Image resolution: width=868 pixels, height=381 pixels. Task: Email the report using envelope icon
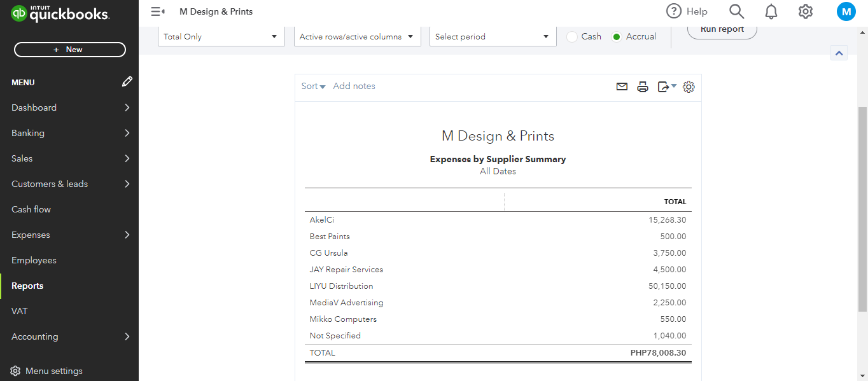(622, 87)
